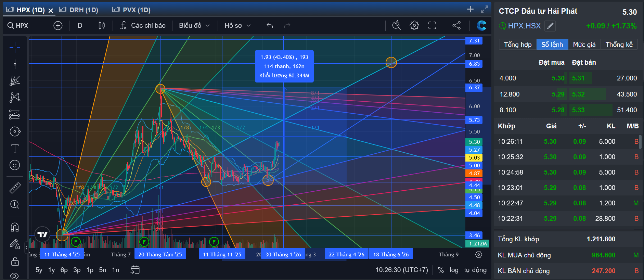The image size is (644, 280).
Task: Open the Hồ sơ dropdown
Action: point(238,26)
